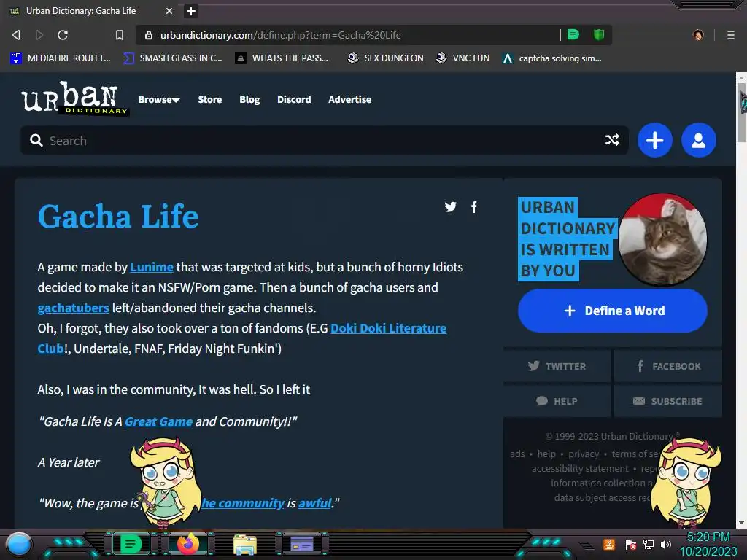Select the Urban Dictionary: Gacha Life tab
Screen dimensions: 747x560
90,10
